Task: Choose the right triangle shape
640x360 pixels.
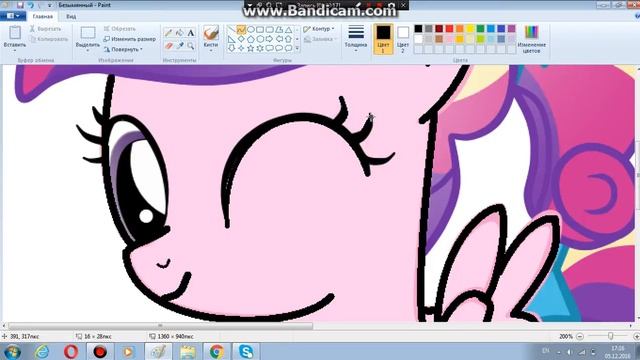Action: tap(231, 39)
